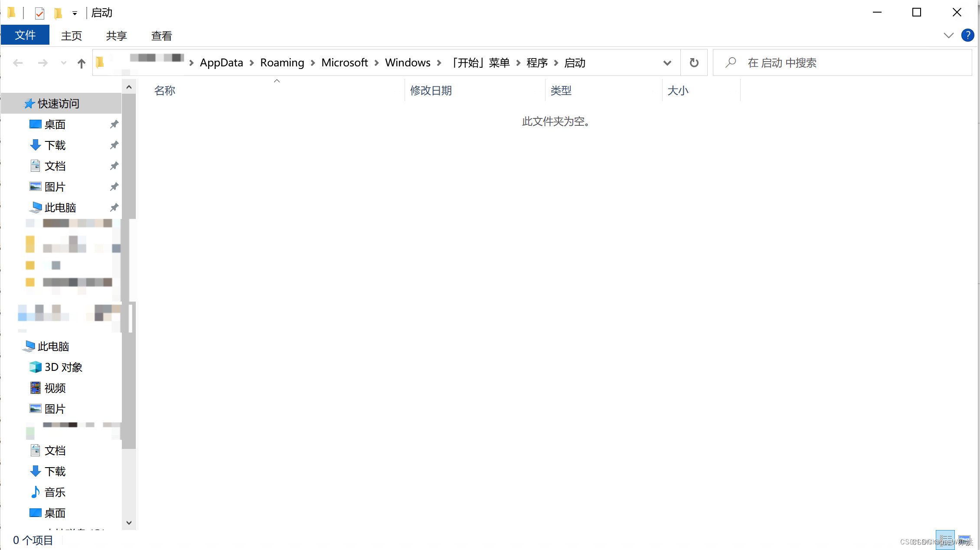
Task: Click the New Folder icon in title bar
Action: point(58,13)
